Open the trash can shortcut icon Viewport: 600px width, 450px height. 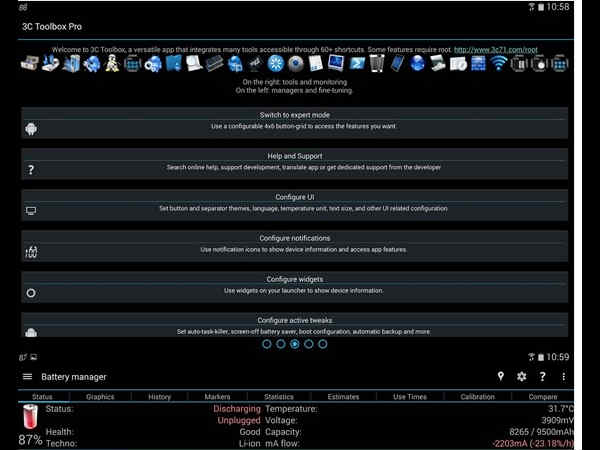376,64
